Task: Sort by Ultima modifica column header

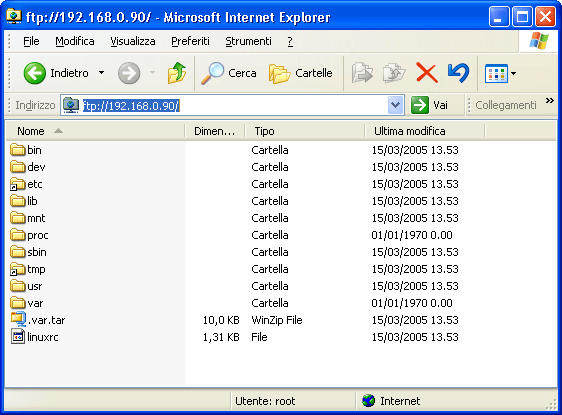Action: coord(424,131)
